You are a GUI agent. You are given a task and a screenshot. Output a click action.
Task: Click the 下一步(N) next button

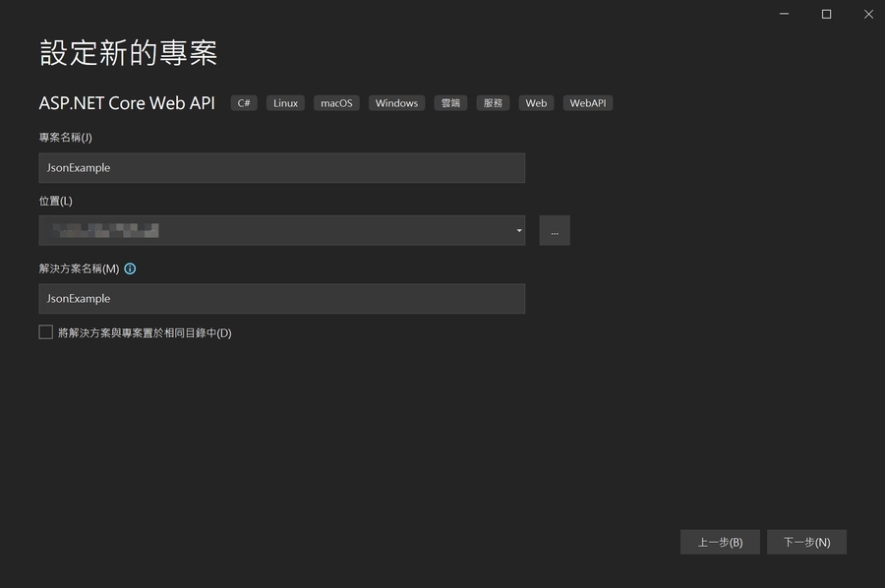click(x=806, y=542)
